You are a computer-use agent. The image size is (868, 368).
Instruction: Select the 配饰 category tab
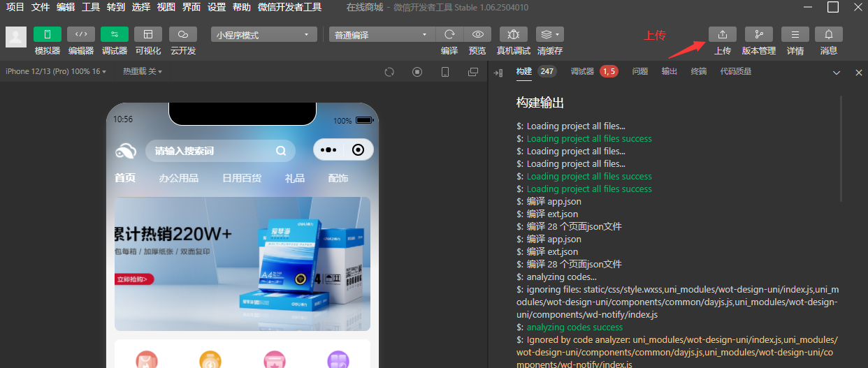(338, 178)
